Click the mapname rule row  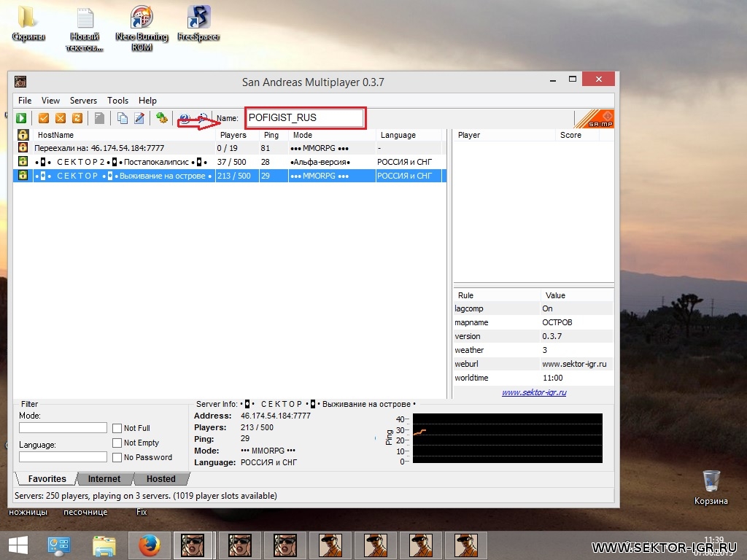pos(533,322)
